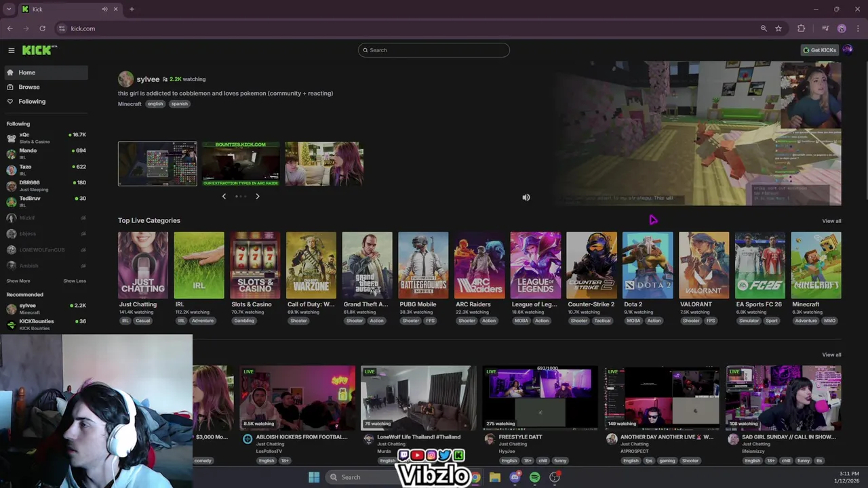Open the Minecraft category link under sylvee
This screenshot has width=868, height=488.
[130, 104]
